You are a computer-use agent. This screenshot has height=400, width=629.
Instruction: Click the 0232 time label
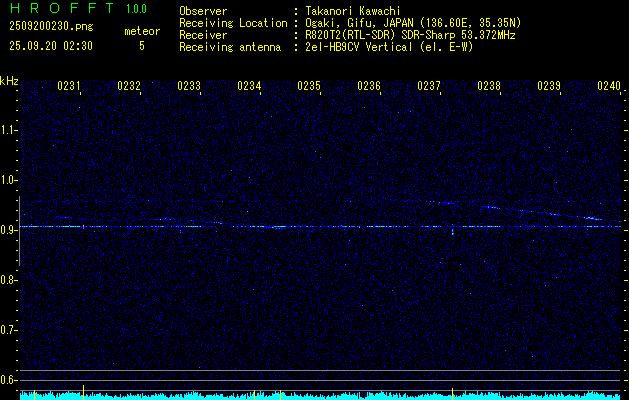click(x=129, y=86)
